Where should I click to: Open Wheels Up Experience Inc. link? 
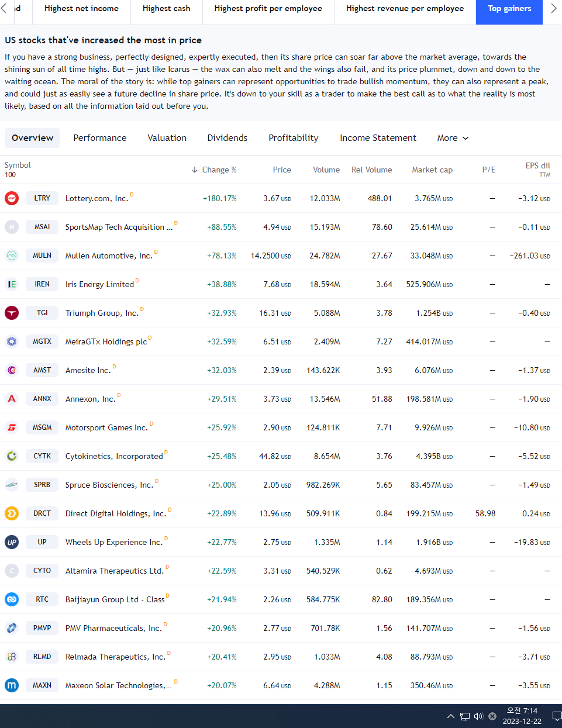pos(114,542)
